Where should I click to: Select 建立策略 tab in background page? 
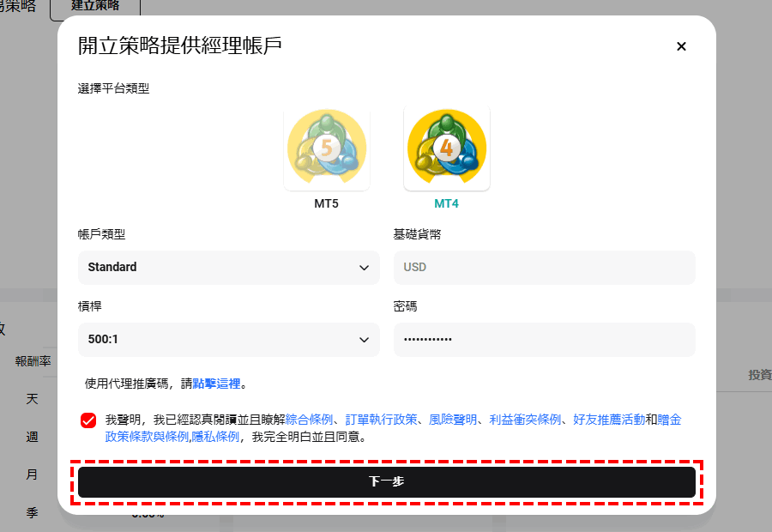[x=95, y=7]
